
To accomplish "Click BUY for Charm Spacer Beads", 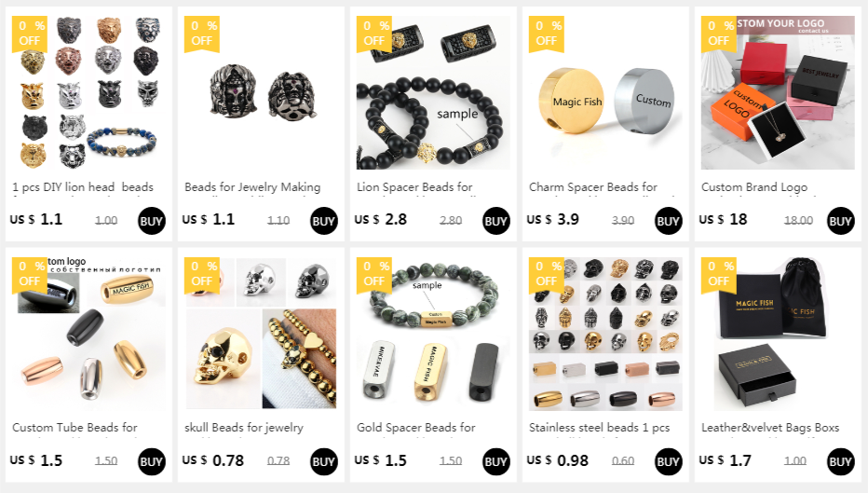I will point(668,221).
